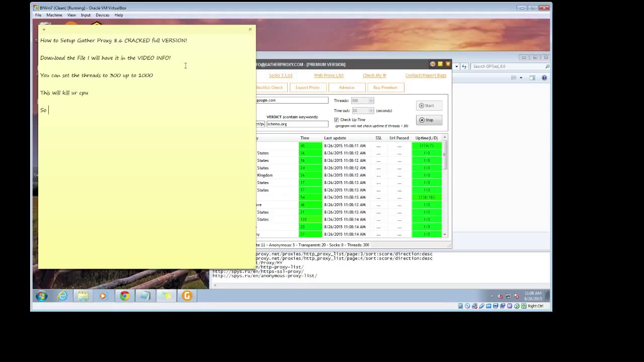Click the Advance button
The image size is (644, 362).
click(x=346, y=87)
